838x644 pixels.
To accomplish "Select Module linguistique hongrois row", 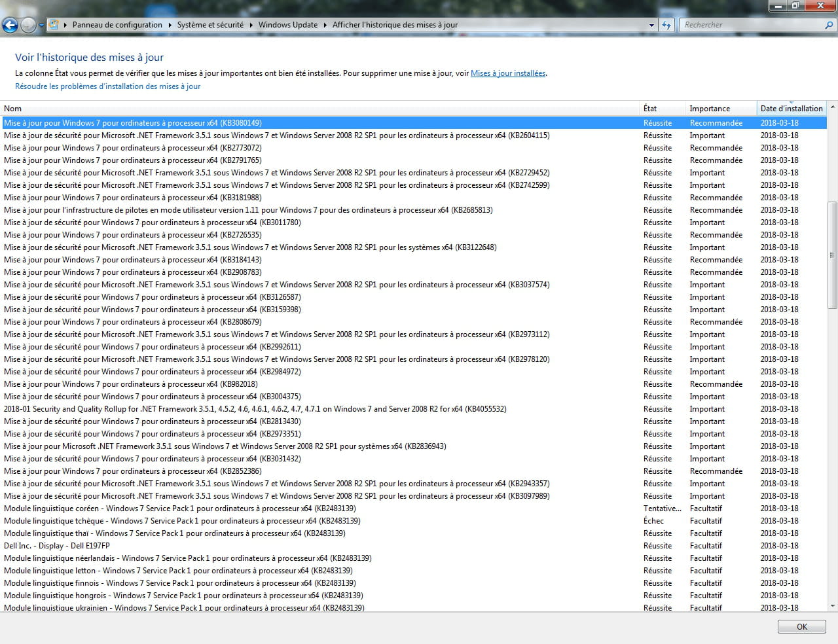I will pos(414,596).
